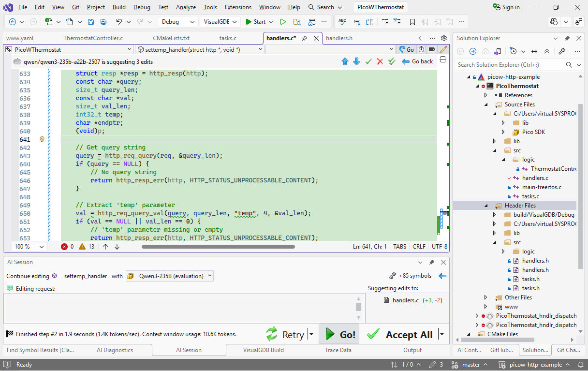Toggle pin on handlers.c tab

[305, 38]
